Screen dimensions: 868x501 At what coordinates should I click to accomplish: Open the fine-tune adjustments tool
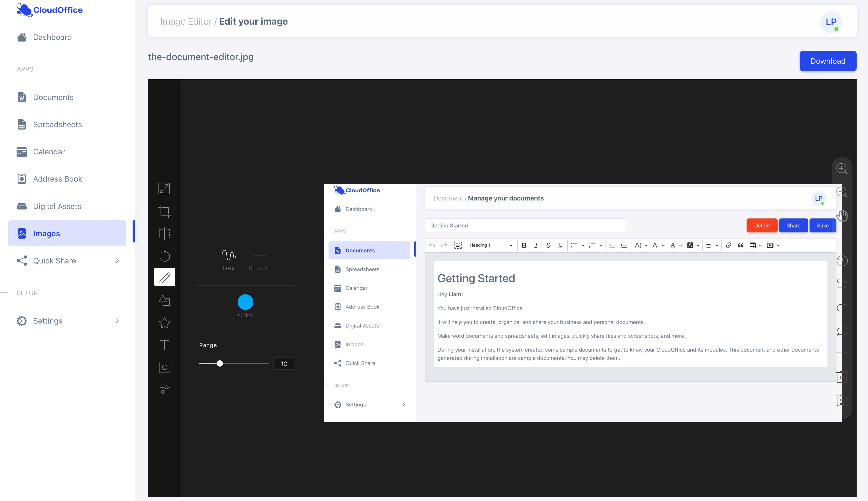point(164,389)
